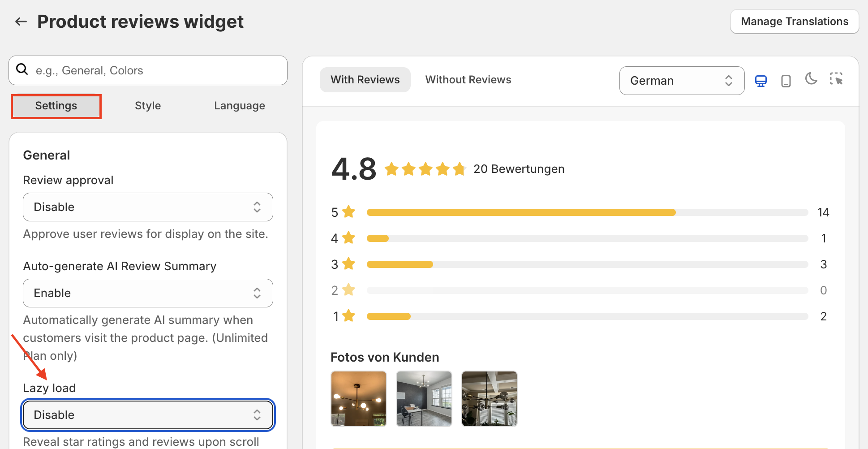
Task: Switch to the Style tab
Action: click(x=148, y=106)
